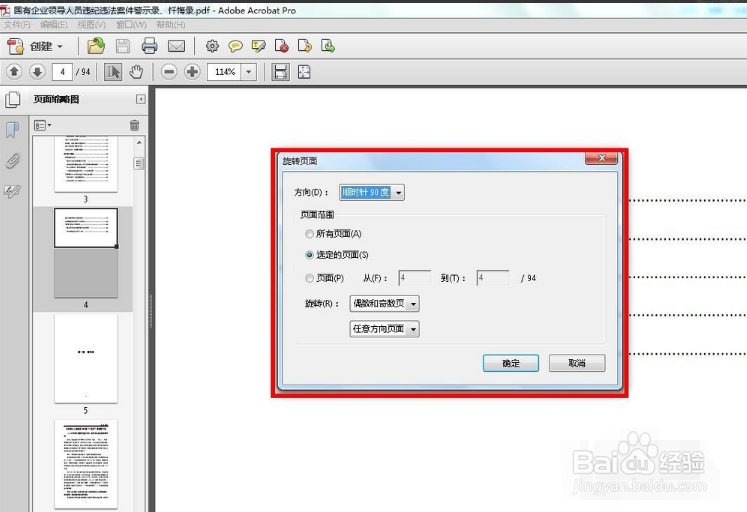Open the 编辑(E) menu

pyautogui.click(x=54, y=24)
